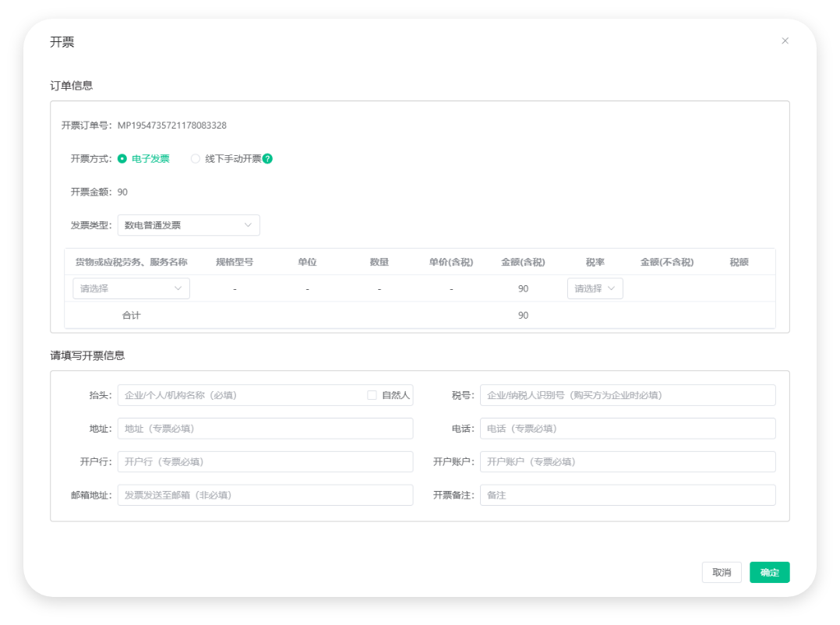Click the 取消 button

[x=722, y=572]
